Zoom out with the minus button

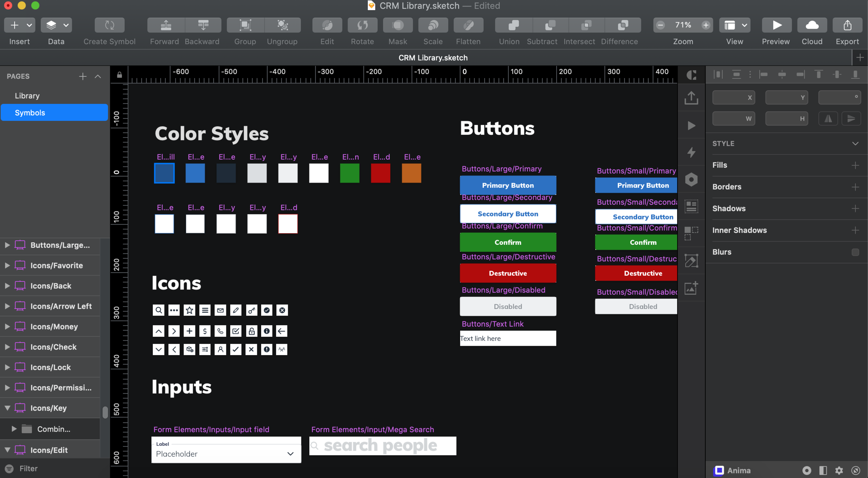[661, 25]
